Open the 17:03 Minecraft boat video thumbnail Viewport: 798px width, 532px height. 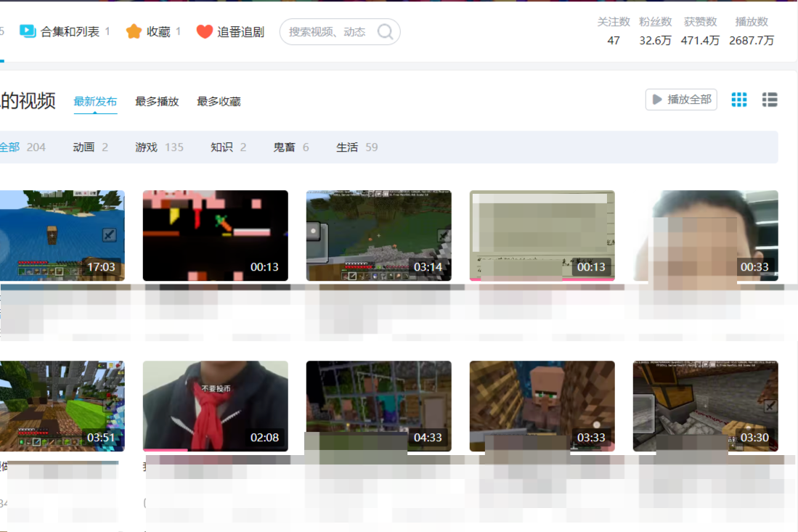[62, 235]
